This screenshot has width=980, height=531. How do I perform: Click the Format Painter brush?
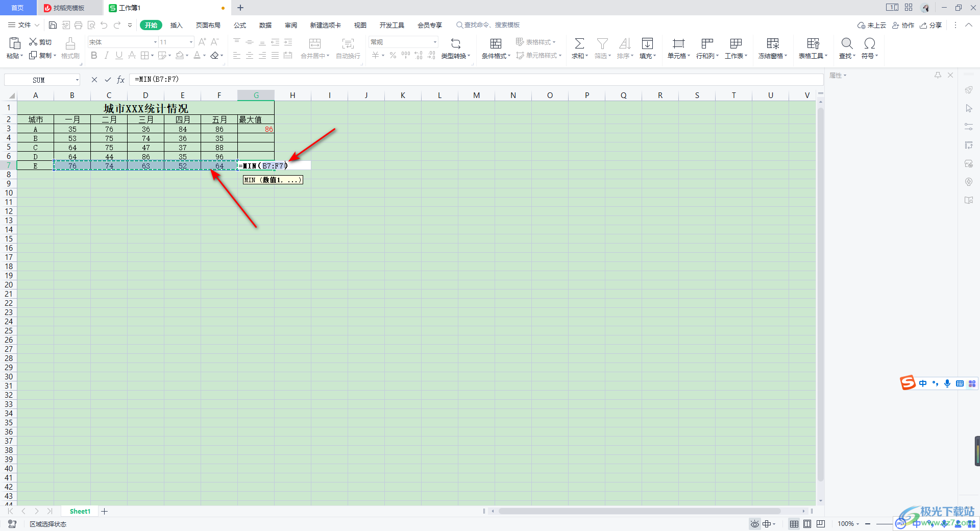click(x=70, y=43)
